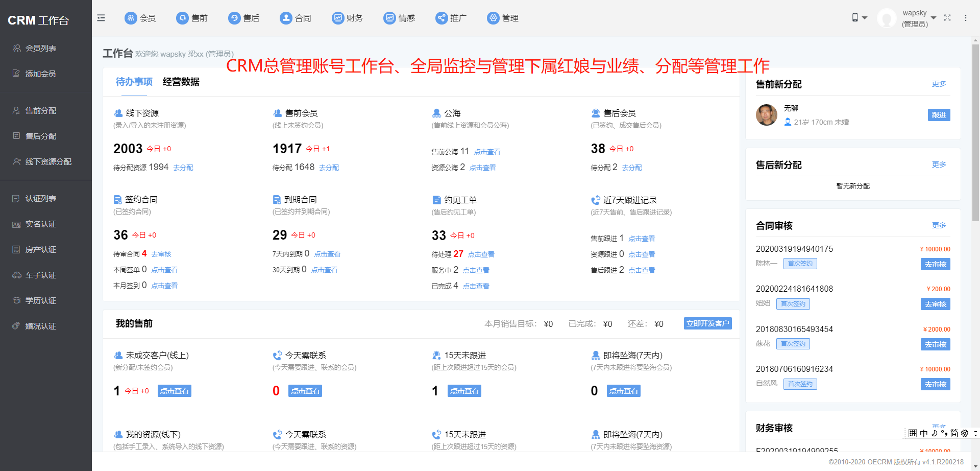
Task: Go to 车子认证 in the sidebar
Action: [41, 275]
